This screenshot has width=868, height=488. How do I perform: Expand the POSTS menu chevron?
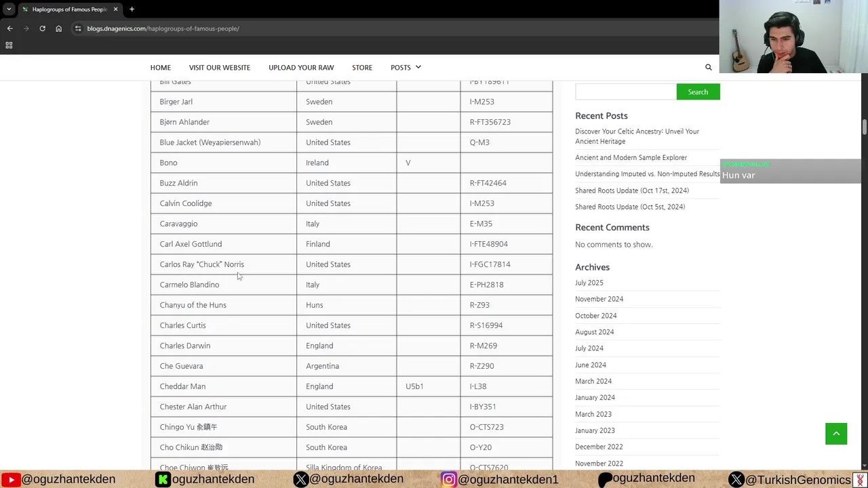pyautogui.click(x=418, y=67)
